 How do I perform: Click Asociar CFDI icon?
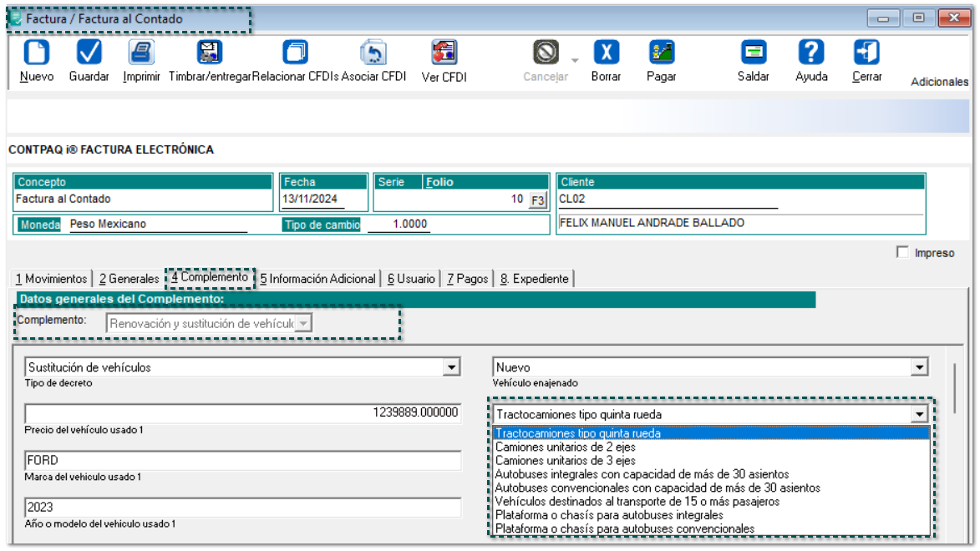click(373, 53)
